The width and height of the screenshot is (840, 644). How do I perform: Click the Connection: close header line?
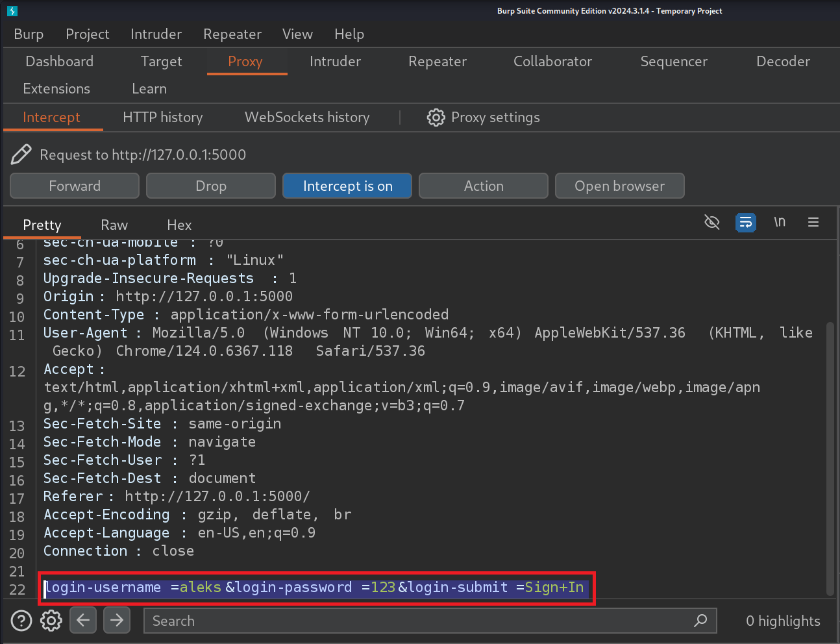[119, 551]
